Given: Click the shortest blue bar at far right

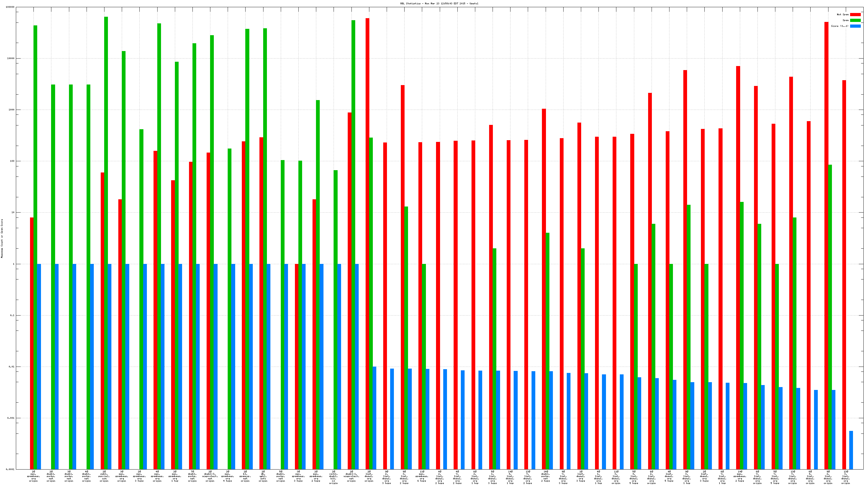Looking at the screenshot, I should pos(851,450).
